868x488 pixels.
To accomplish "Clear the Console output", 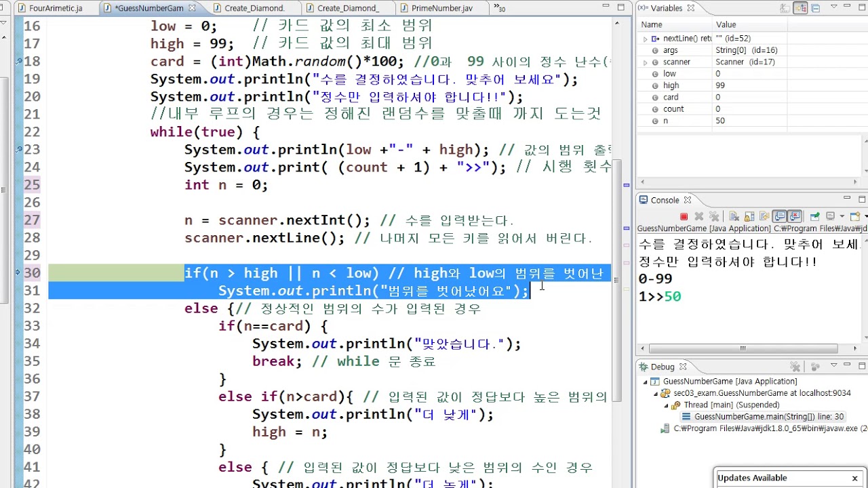I will pyautogui.click(x=734, y=217).
